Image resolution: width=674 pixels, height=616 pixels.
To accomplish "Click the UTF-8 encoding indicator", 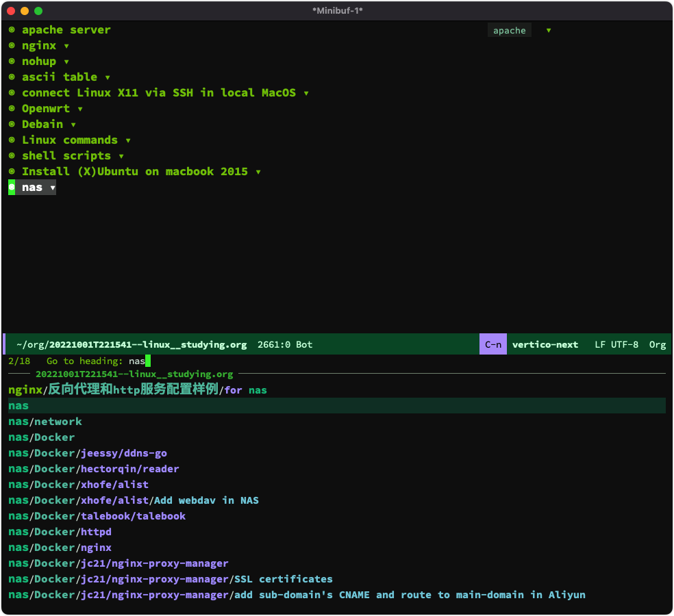I will (625, 344).
